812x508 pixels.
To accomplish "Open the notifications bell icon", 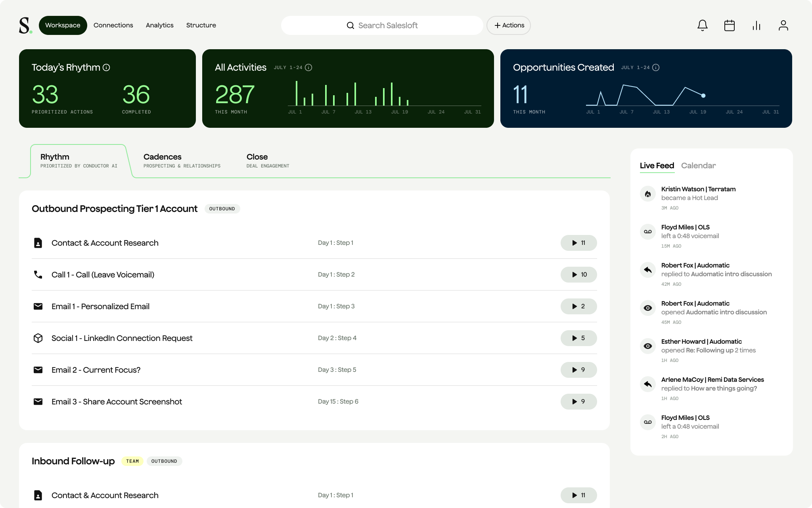I will pyautogui.click(x=703, y=25).
